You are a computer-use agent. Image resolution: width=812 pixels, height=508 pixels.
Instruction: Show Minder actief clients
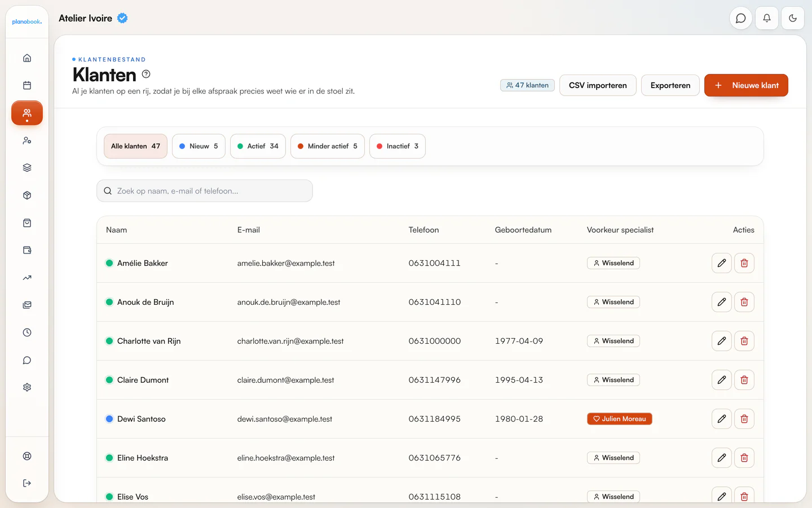(328, 146)
